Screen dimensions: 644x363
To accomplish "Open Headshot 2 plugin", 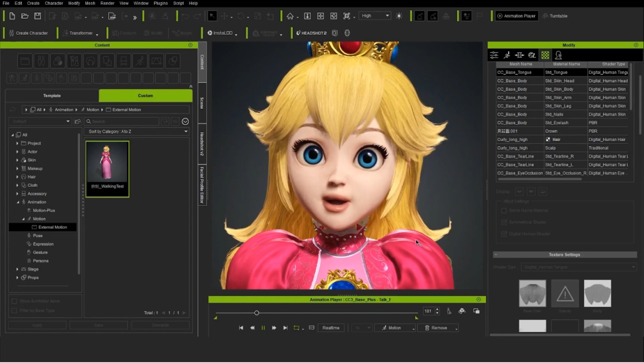I will click(x=311, y=33).
